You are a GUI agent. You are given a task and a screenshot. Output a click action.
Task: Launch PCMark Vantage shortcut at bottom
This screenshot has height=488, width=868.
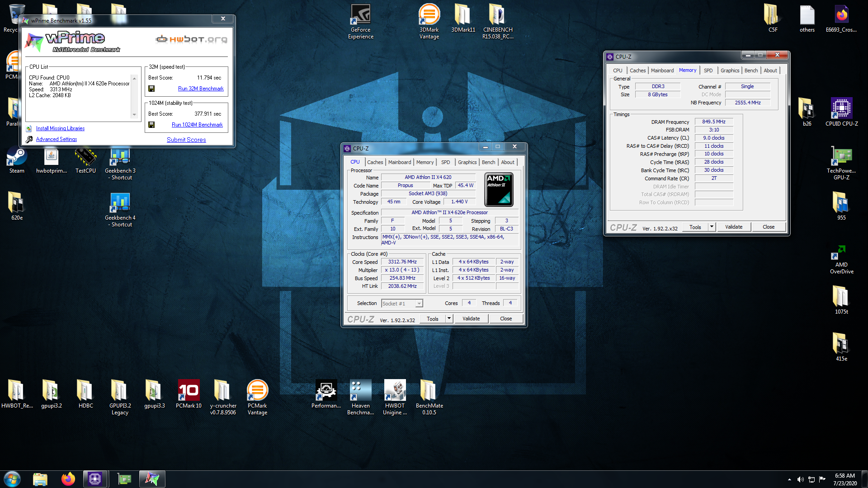(257, 397)
